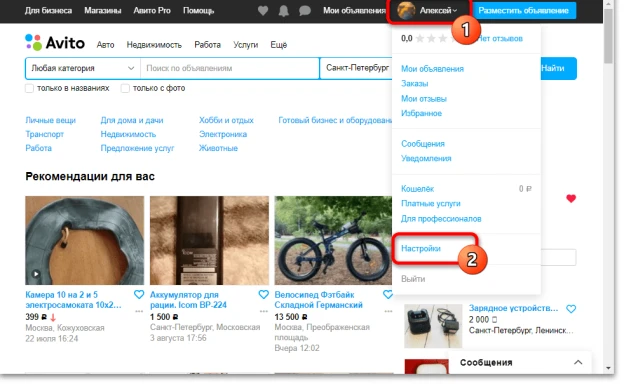Viewport: 624px width, 384px height.
Task: Add Аккумулятор для рации to favorites
Action: (x=263, y=294)
